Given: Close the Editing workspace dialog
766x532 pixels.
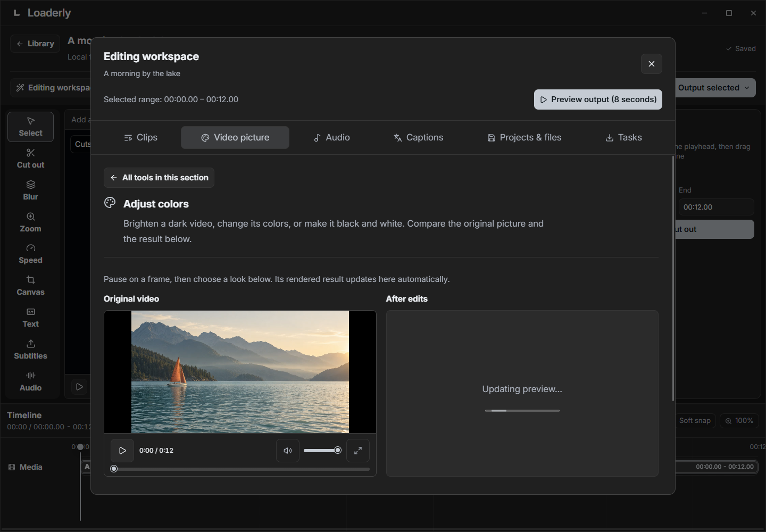Looking at the screenshot, I should click(x=652, y=64).
